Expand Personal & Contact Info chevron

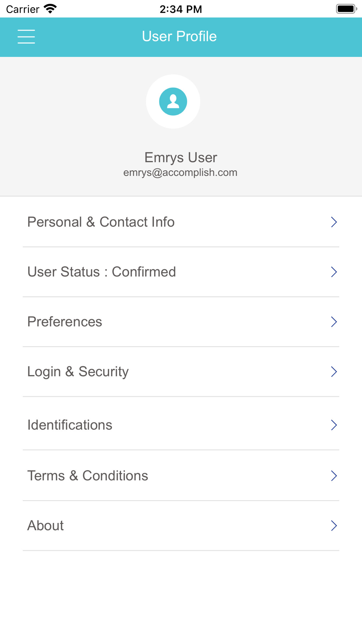pyautogui.click(x=334, y=222)
